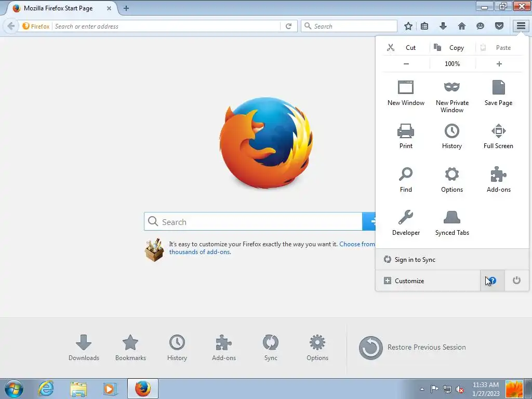
Task: Select Print in menu panel
Action: tap(406, 136)
